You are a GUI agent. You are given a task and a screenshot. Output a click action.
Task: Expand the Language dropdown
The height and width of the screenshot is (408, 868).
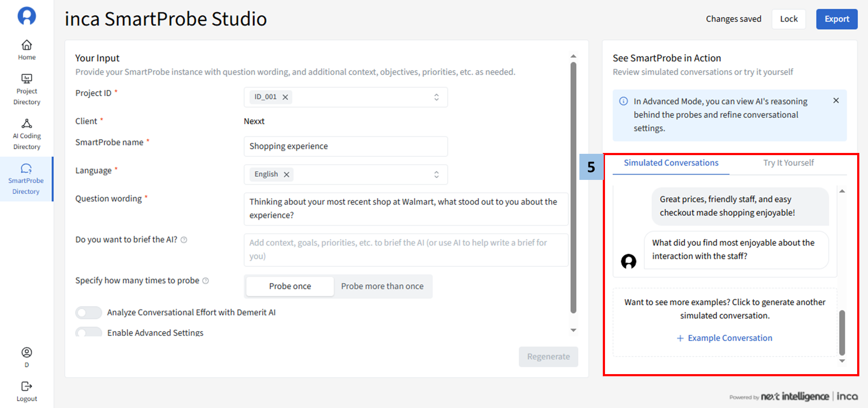(x=436, y=175)
